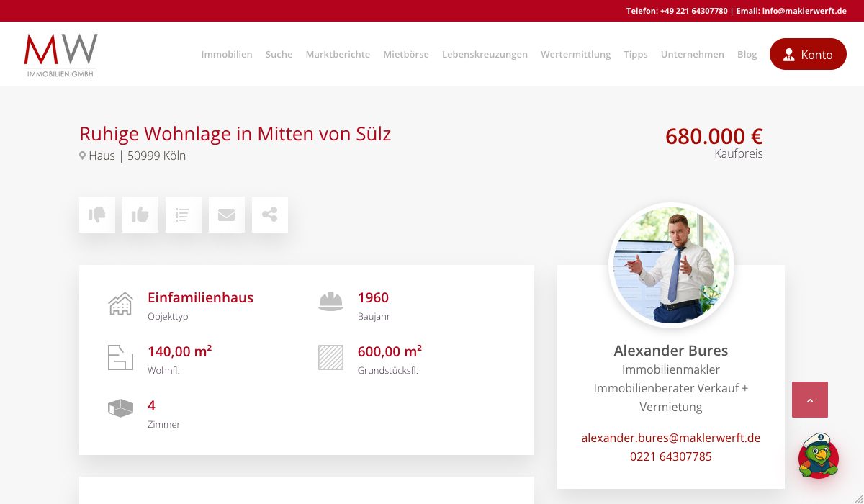Click the Einfamilienhaus value text
This screenshot has width=864, height=504.
201,297
